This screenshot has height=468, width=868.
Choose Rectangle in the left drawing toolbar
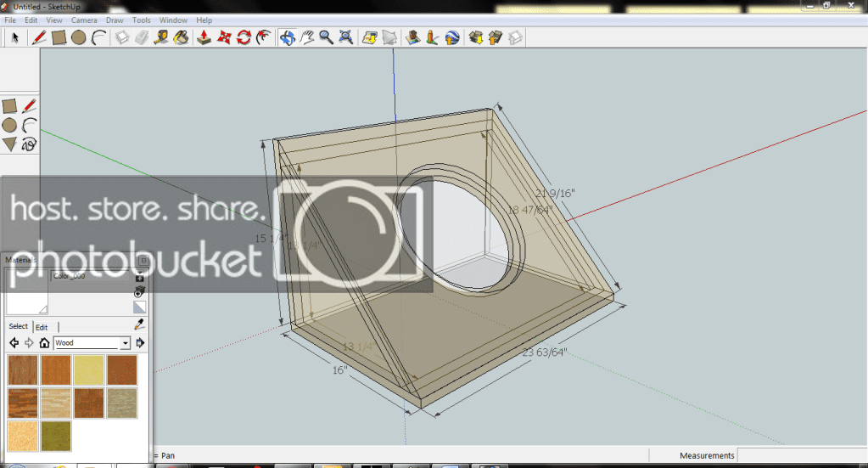(9, 106)
